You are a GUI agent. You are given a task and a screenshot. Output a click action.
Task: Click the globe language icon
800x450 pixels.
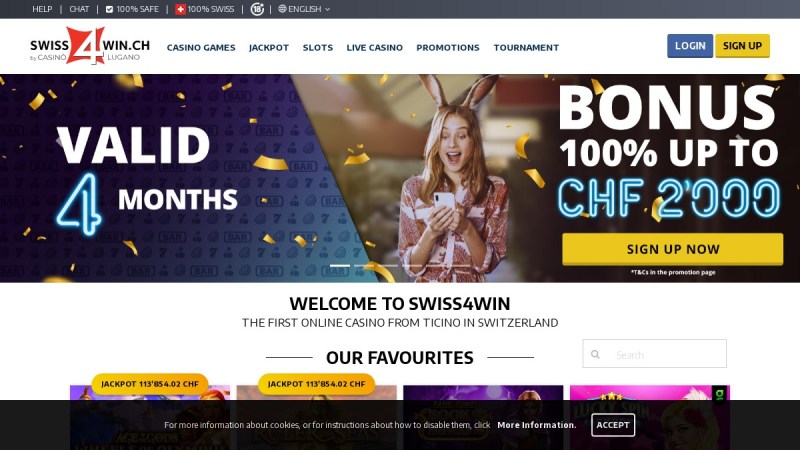point(282,9)
